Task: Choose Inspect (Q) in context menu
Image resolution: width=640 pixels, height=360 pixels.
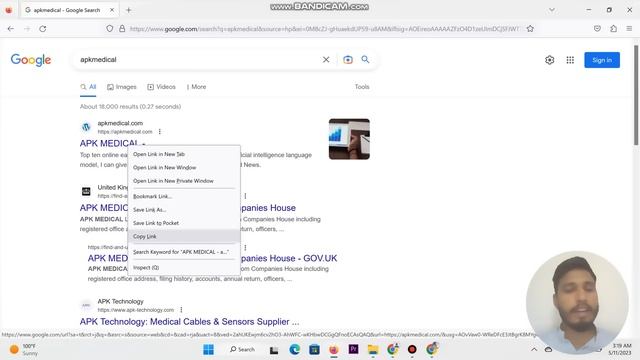Action: tap(184, 268)
